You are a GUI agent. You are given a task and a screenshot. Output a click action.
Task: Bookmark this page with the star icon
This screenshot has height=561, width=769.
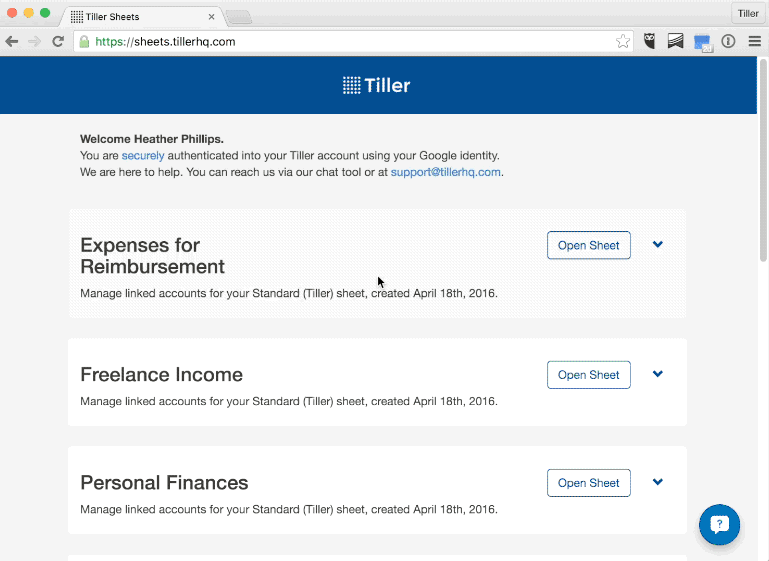[623, 42]
